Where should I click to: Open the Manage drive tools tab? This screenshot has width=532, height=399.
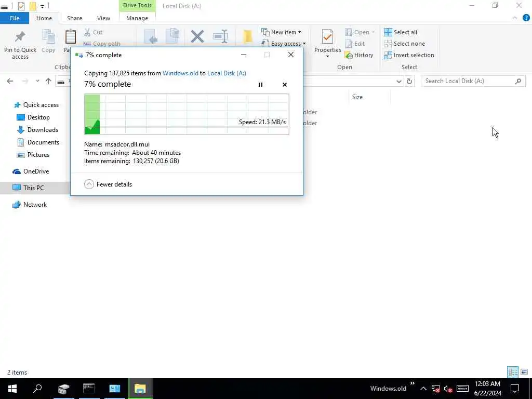point(137,18)
